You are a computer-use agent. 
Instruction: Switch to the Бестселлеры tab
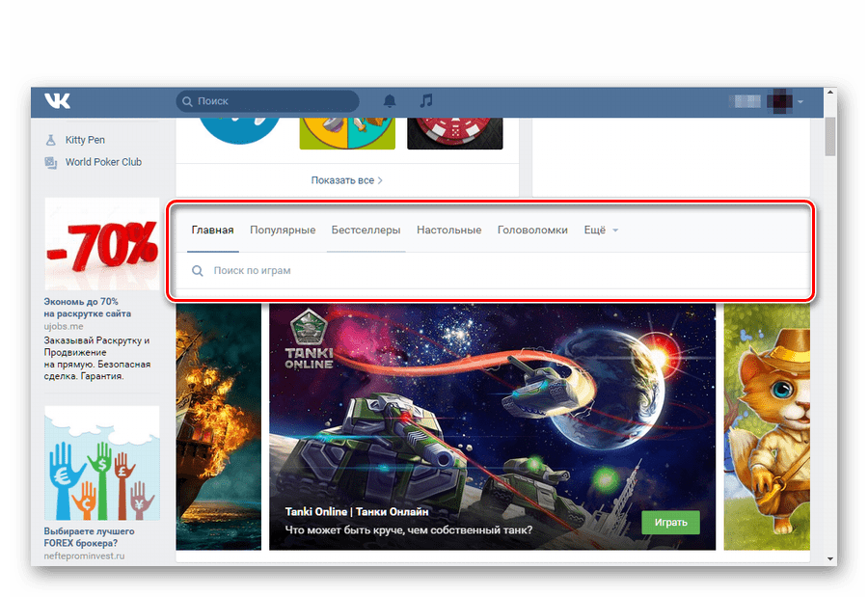[366, 231]
